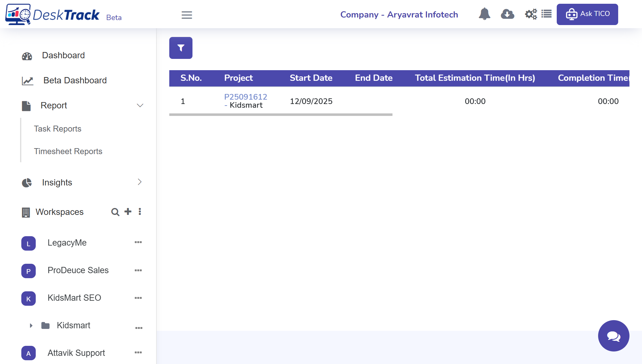Click the Ask TICO button
The image size is (642, 364).
tap(587, 14)
